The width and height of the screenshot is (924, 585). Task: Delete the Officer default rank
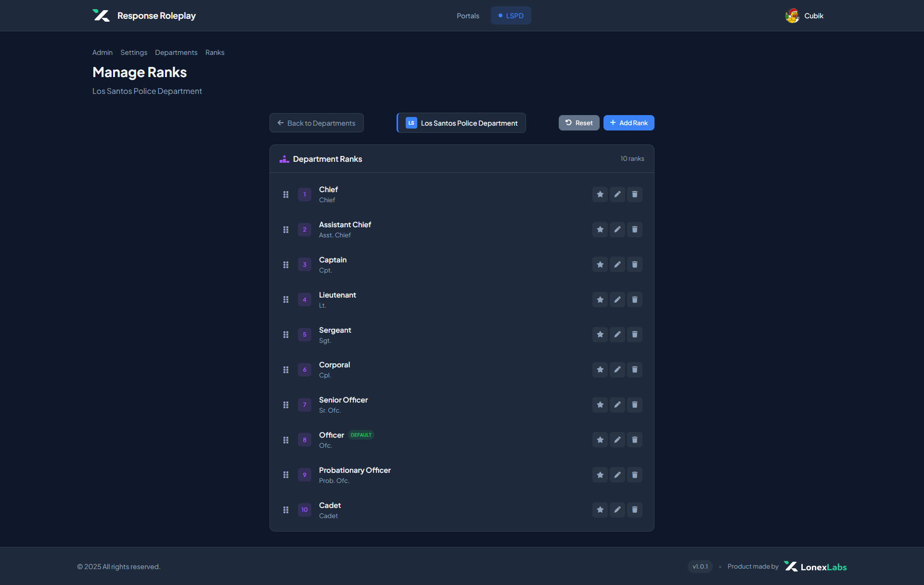tap(635, 440)
